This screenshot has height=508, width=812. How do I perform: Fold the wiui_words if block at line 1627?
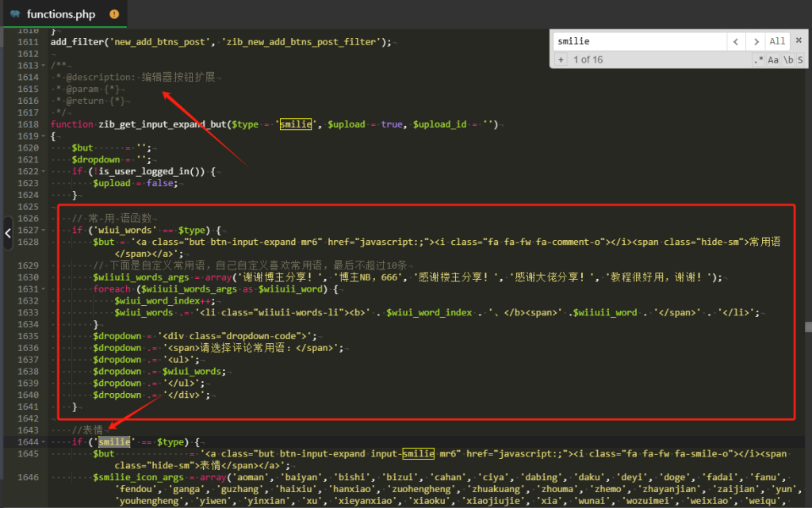tap(43, 231)
